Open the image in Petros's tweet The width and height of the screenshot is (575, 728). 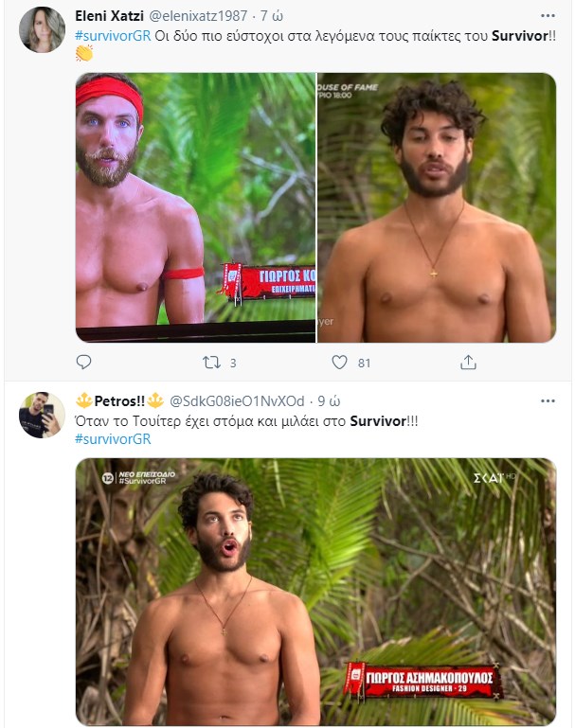pos(315,592)
